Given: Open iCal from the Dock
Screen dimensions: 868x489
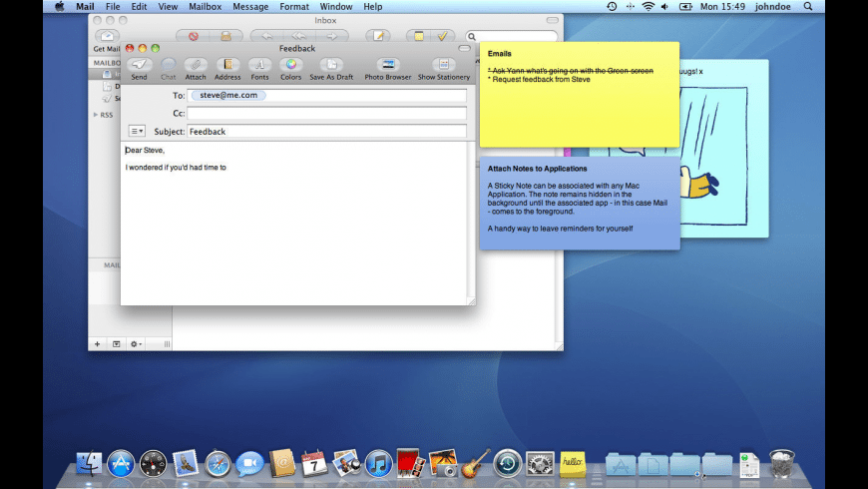Looking at the screenshot, I should pos(314,463).
